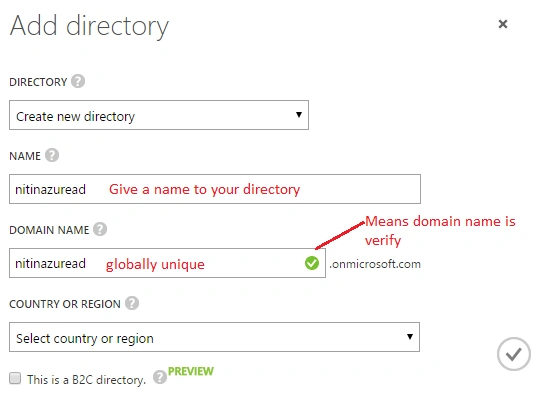The image size is (546, 404).
Task: Click the This is a B2C directory label
Action: [x=86, y=380]
